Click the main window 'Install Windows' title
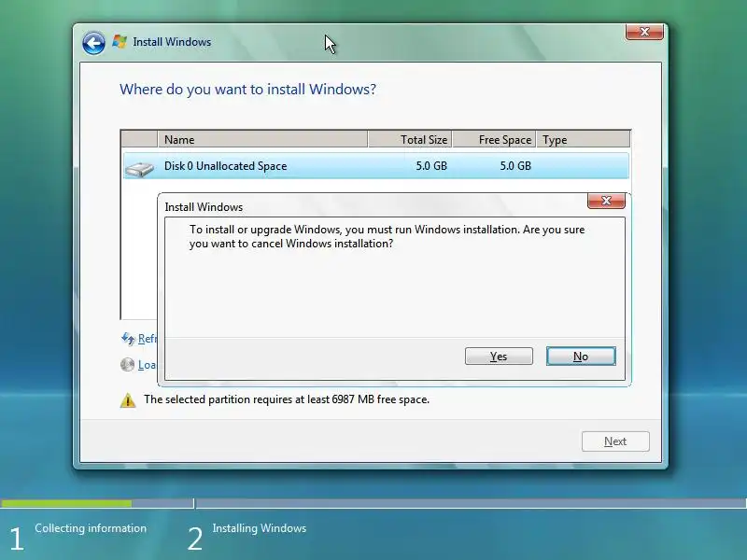This screenshot has width=747, height=560. tap(172, 42)
